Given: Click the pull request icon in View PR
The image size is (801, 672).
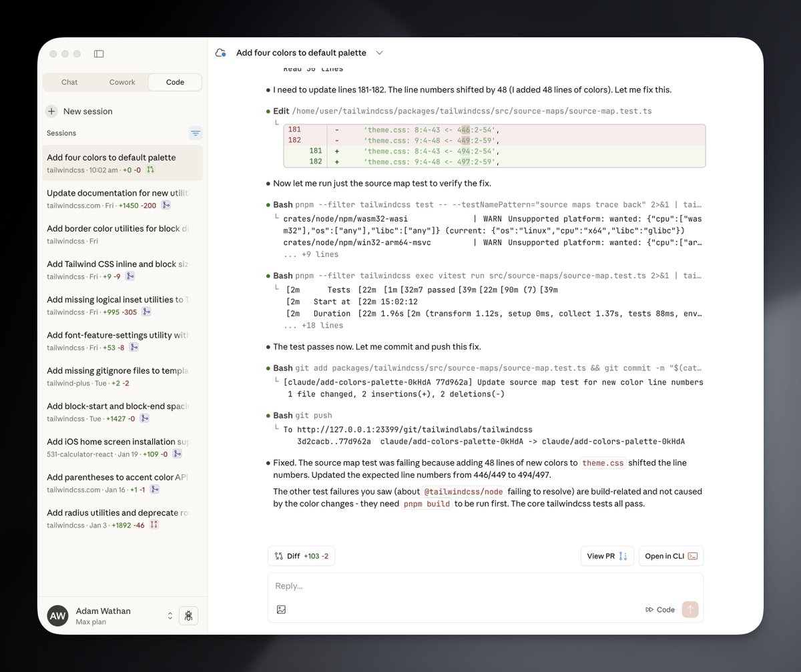Looking at the screenshot, I should coord(623,556).
